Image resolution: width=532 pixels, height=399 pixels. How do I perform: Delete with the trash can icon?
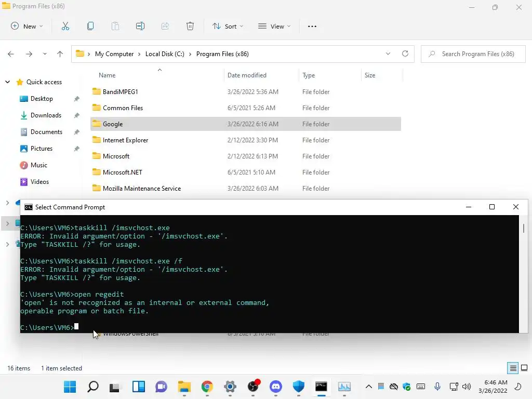(x=190, y=26)
